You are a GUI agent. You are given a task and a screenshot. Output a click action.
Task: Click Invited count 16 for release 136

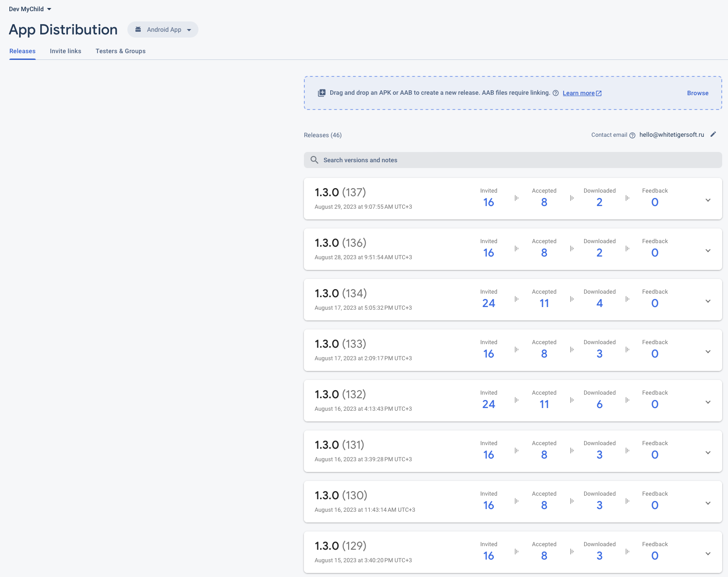pyautogui.click(x=488, y=253)
